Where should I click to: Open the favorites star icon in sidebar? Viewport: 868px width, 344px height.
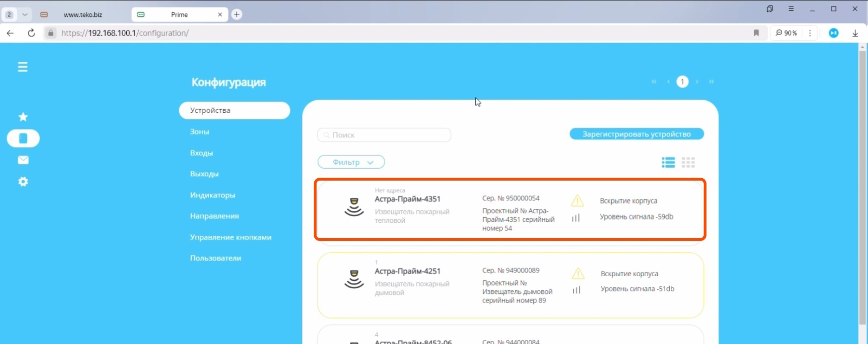pyautogui.click(x=23, y=117)
